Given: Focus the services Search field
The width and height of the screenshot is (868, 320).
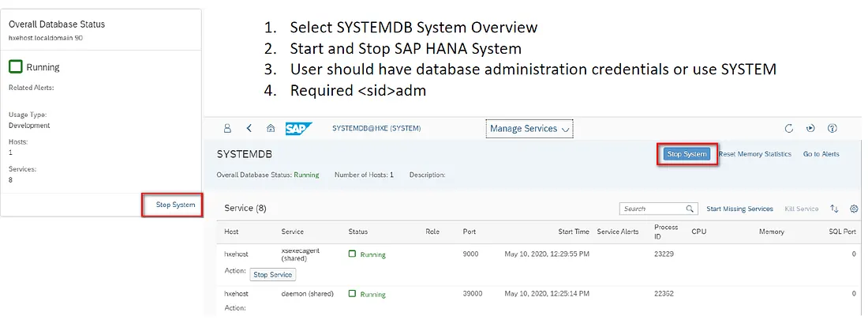Looking at the screenshot, I should [x=651, y=209].
